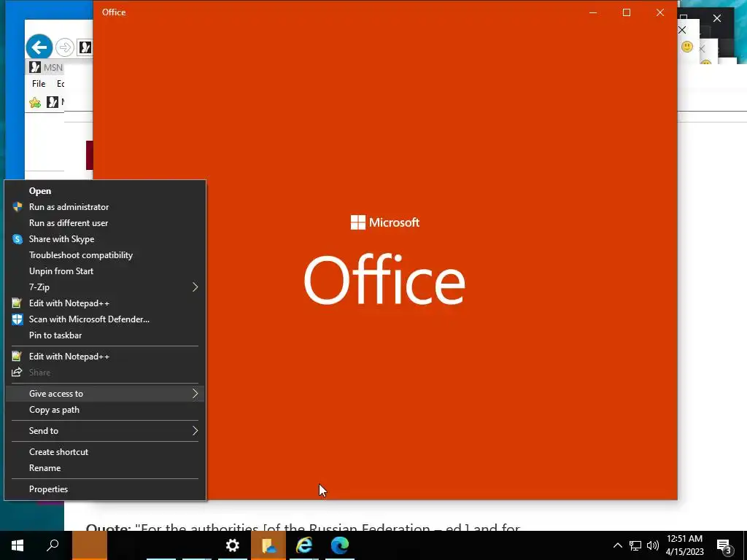This screenshot has height=560, width=747.
Task: Open the File menu in Internet Explorer
Action: pyautogui.click(x=39, y=84)
